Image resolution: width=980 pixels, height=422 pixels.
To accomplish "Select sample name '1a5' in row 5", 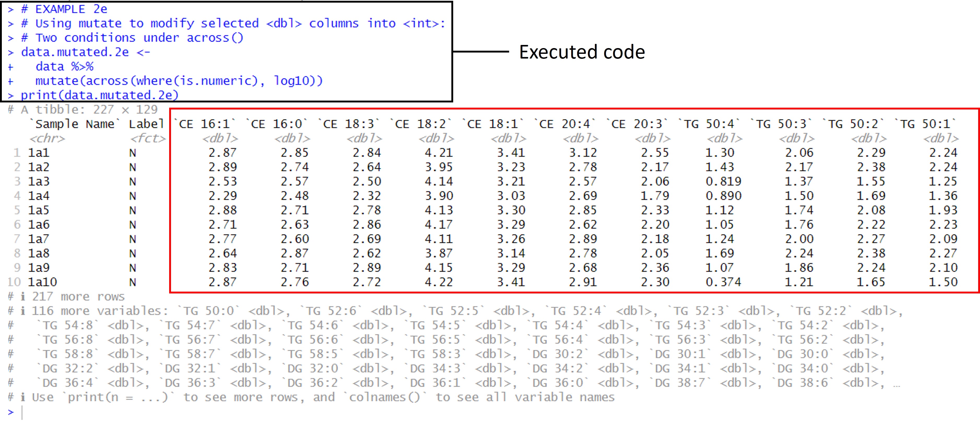I will pos(38,210).
